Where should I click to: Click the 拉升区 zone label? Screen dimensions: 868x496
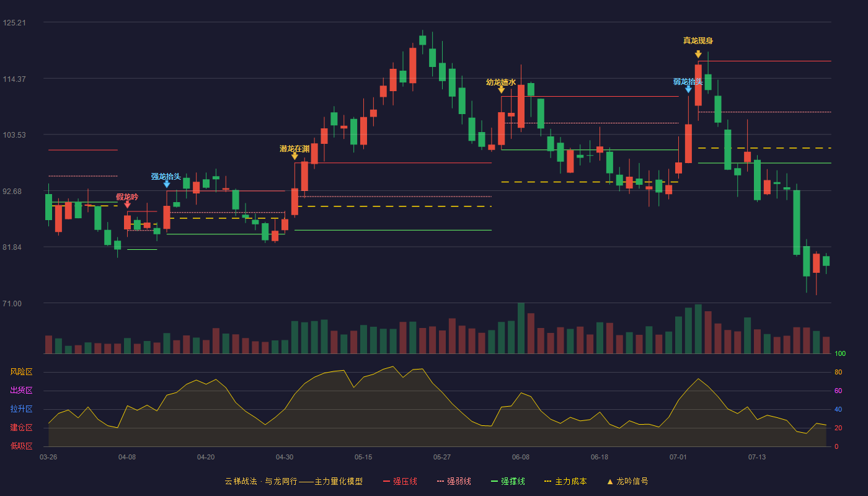(x=21, y=409)
